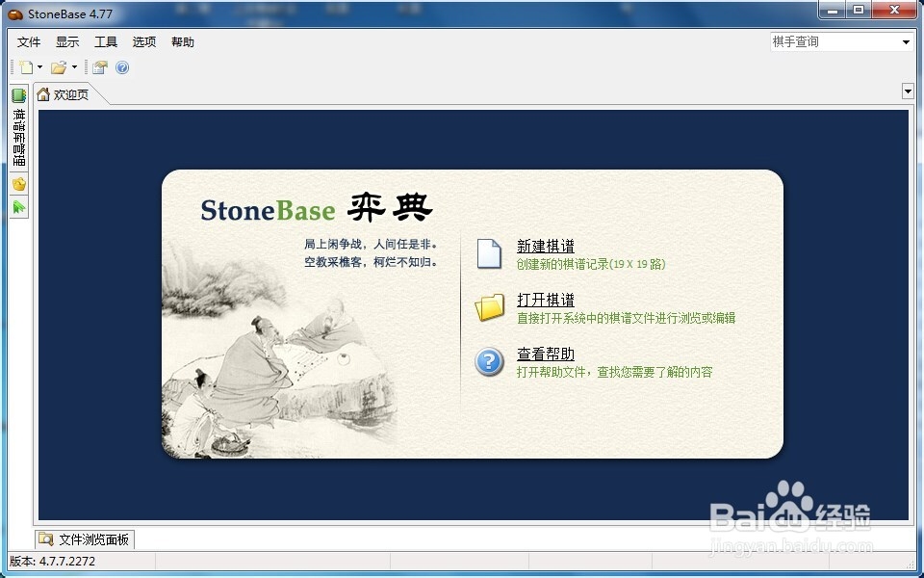Open the 棋手查询 combo box dropdown
This screenshot has height=578, width=924.
click(906, 41)
